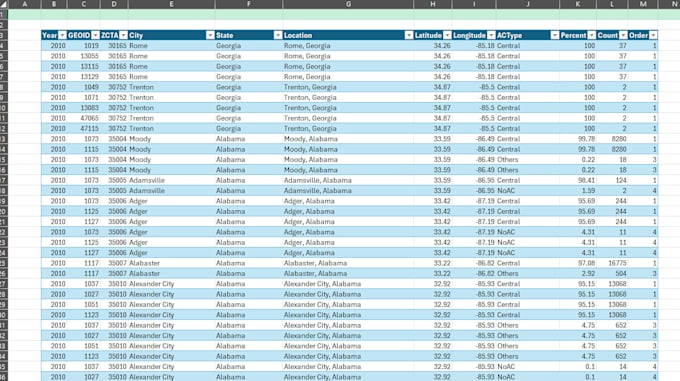
Task: Select the GEOID cell 1071
Action: click(83, 98)
